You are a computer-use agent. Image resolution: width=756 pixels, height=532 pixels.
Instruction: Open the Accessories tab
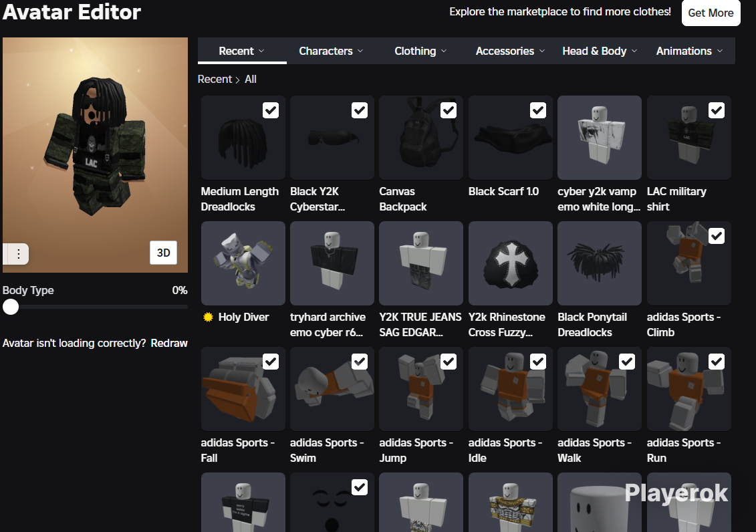pos(510,51)
